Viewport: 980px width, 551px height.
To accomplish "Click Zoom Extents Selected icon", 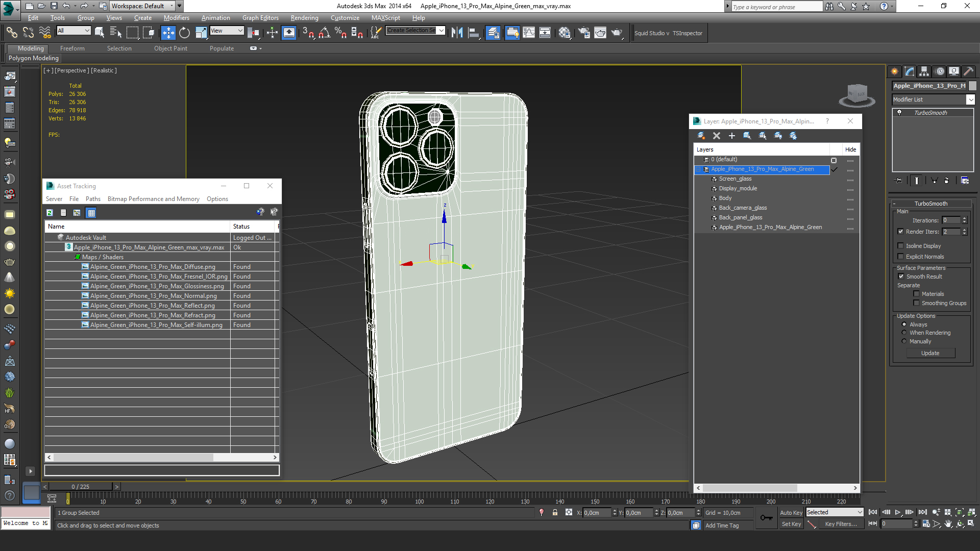I will click(x=960, y=512).
